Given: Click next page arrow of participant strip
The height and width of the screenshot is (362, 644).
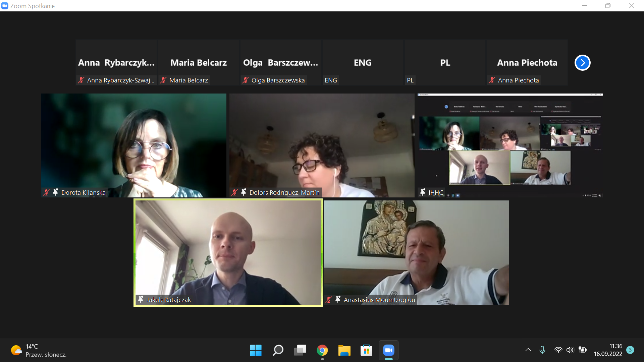Looking at the screenshot, I should pyautogui.click(x=582, y=63).
